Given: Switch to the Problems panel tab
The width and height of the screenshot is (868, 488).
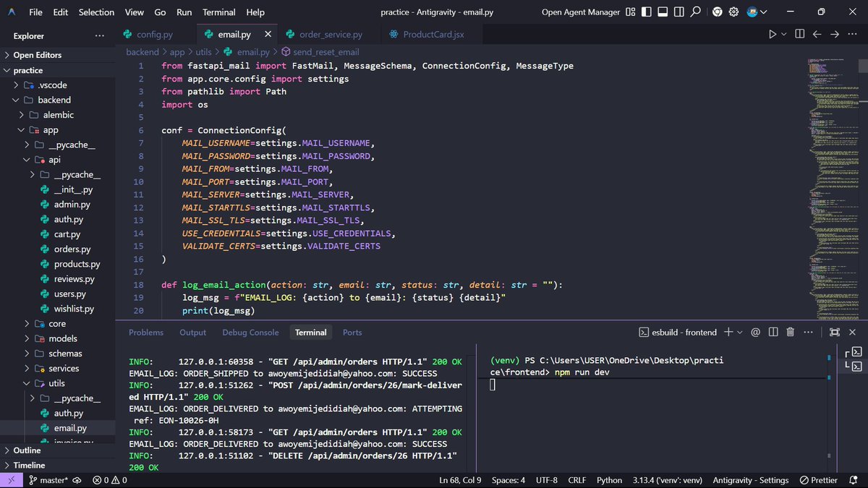Looking at the screenshot, I should coord(146,333).
